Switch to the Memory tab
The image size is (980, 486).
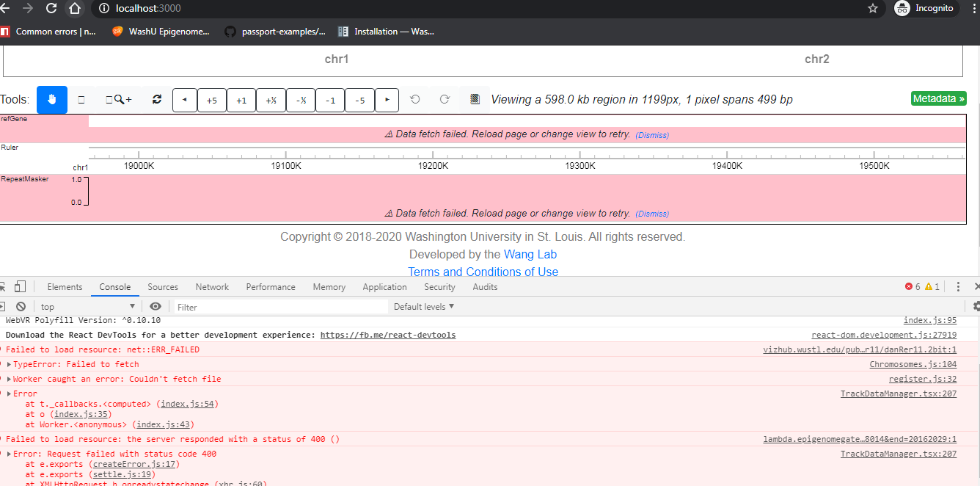coord(329,287)
